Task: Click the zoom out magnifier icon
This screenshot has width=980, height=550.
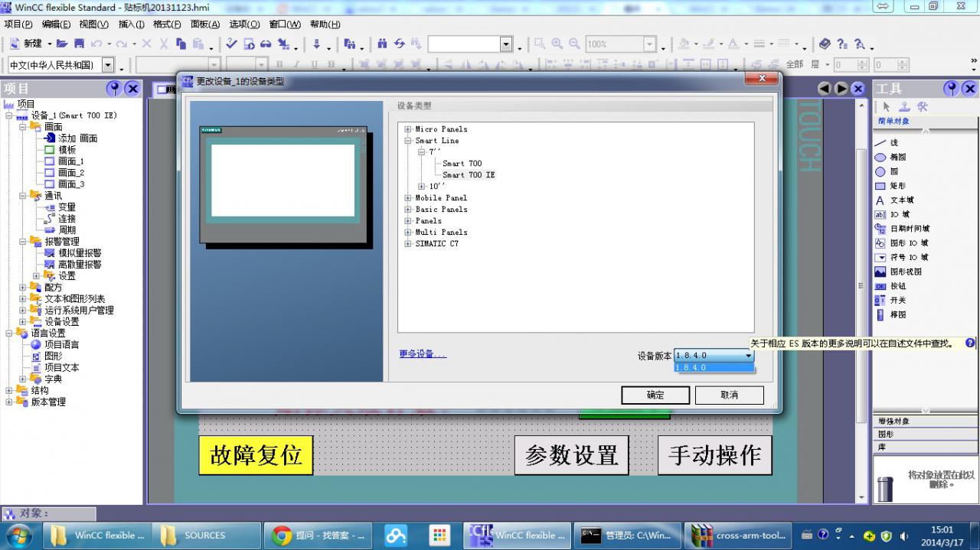Action: (574, 44)
